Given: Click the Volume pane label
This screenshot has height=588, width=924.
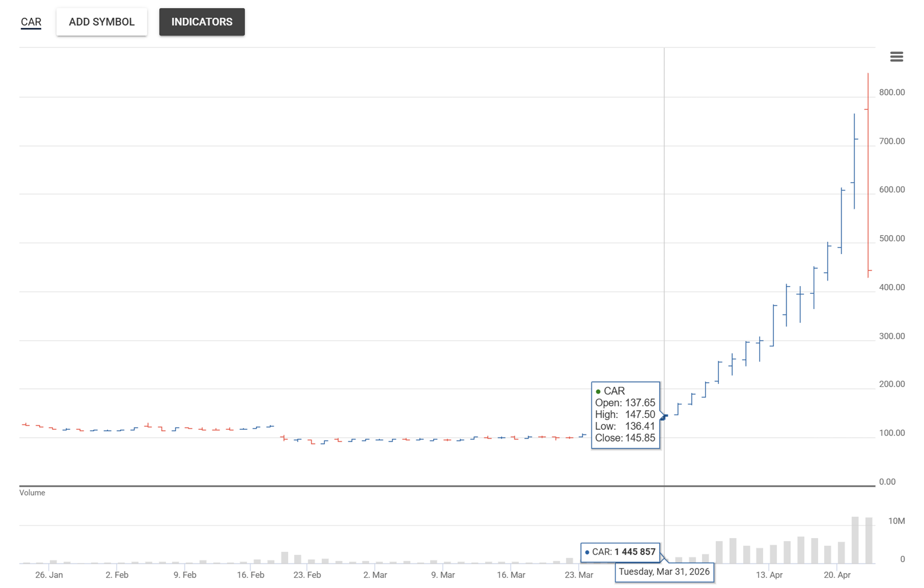Looking at the screenshot, I should click(x=32, y=493).
